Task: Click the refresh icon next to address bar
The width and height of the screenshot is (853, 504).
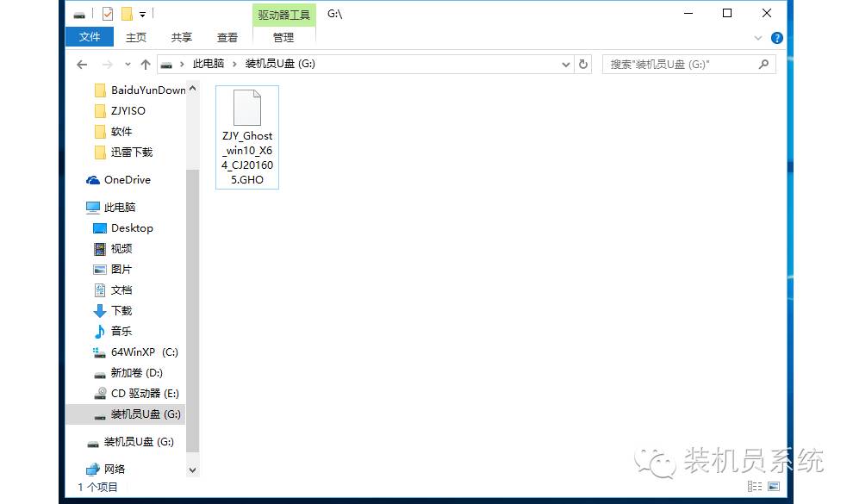Action: pyautogui.click(x=581, y=63)
